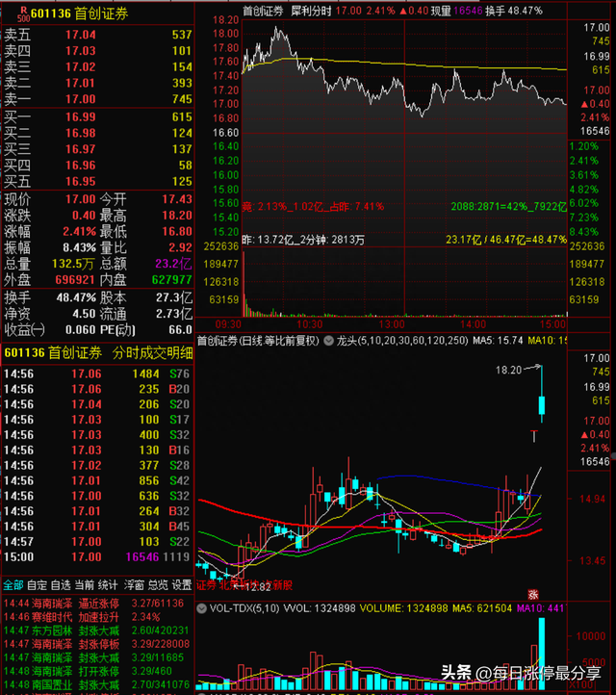Click the round icon before VOL-TDX label
The height and width of the screenshot is (695, 616).
200,608
